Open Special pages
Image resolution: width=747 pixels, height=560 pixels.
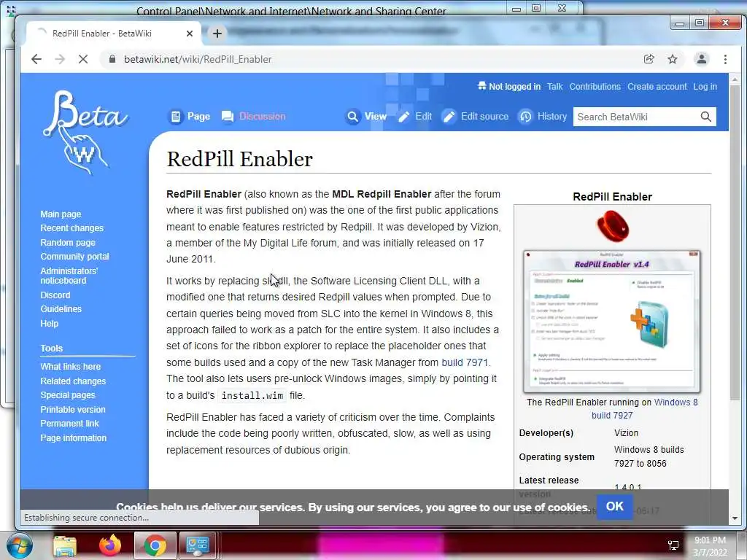[x=68, y=394]
